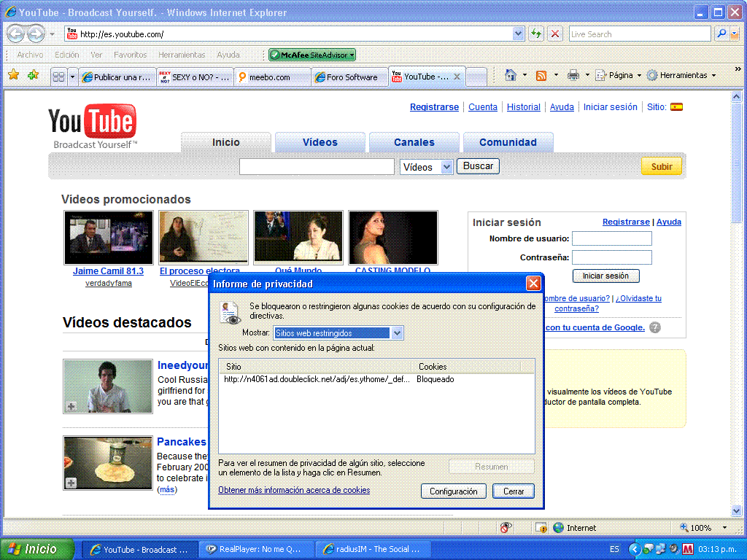Switch to radiusIM taskbar window

[x=373, y=549]
